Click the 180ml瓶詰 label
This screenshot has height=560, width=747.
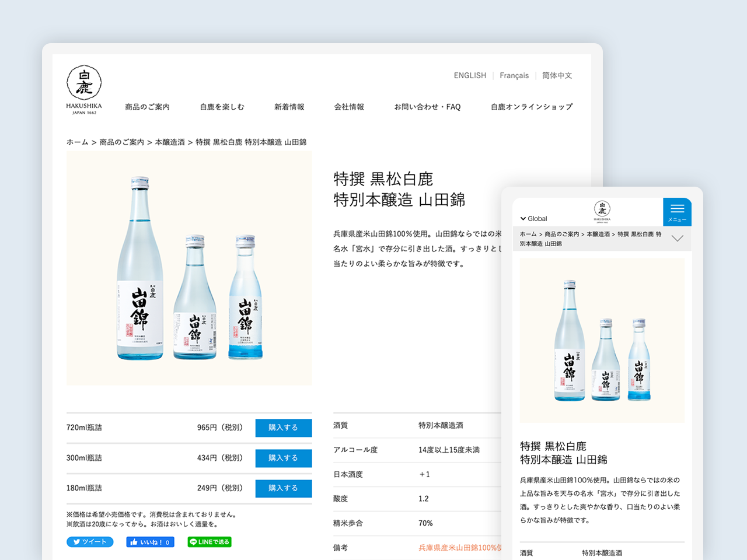(84, 488)
